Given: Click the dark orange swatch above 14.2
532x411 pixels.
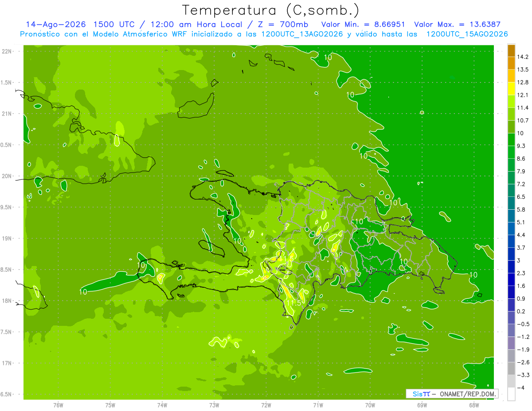Looking at the screenshot, I should click(511, 51).
